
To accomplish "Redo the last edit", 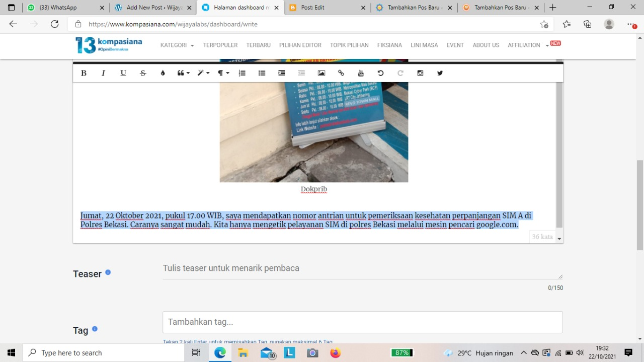I will [x=400, y=73].
